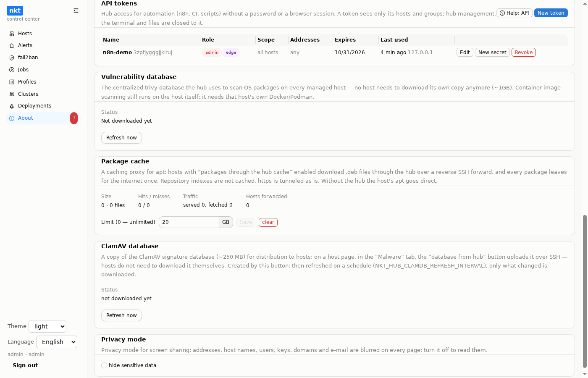588x378 pixels.
Task: Edit the n8n-demo token
Action: (465, 52)
